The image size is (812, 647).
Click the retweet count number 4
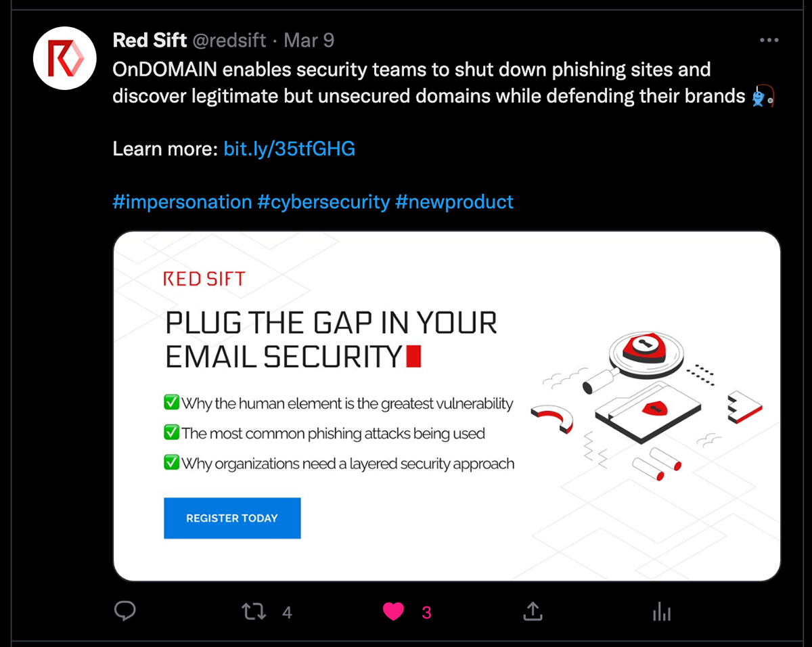(287, 613)
